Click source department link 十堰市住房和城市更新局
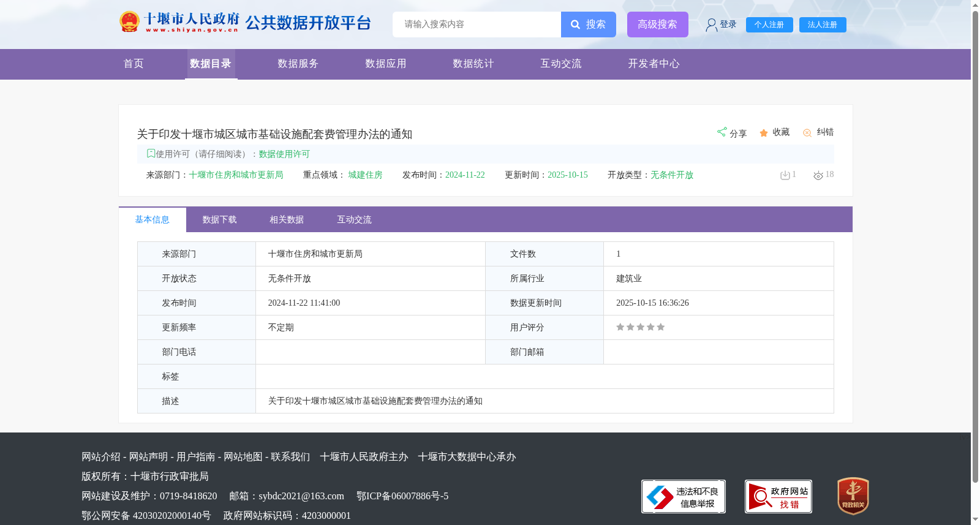The width and height of the screenshot is (980, 525). tap(236, 175)
